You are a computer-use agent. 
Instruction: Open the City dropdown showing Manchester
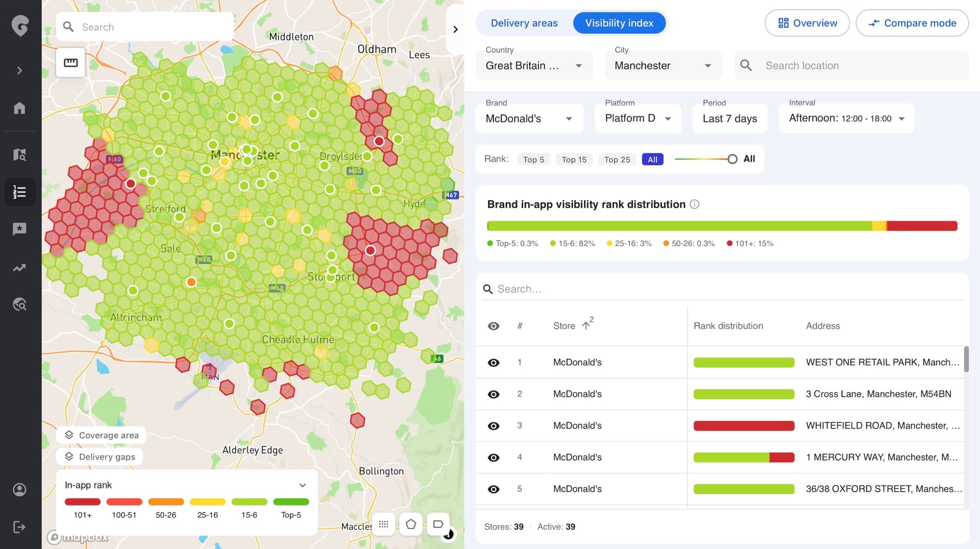point(663,65)
